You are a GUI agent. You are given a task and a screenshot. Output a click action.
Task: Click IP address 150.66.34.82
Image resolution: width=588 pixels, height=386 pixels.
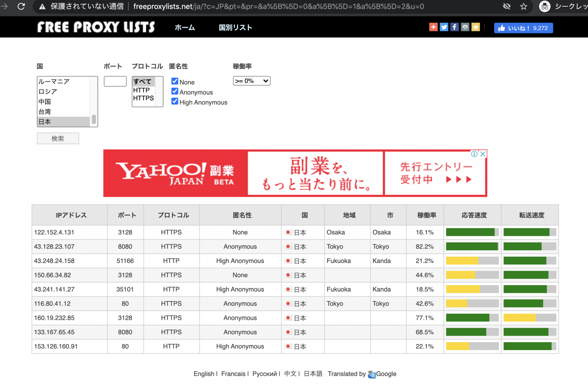coord(53,275)
